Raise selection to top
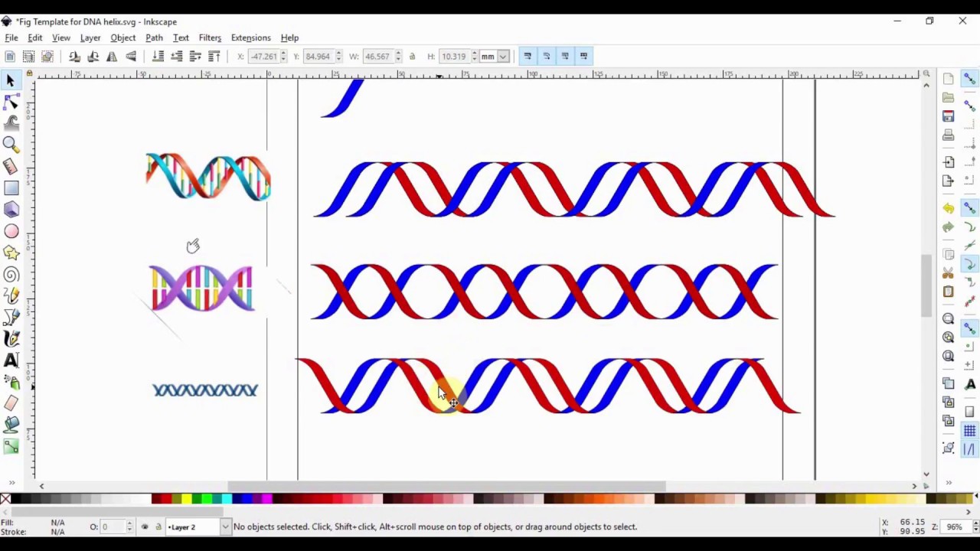 (214, 56)
